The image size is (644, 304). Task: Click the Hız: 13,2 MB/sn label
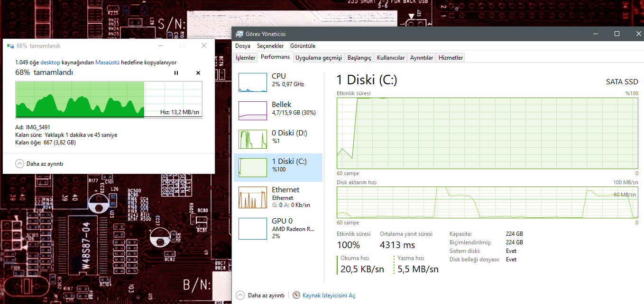point(180,112)
